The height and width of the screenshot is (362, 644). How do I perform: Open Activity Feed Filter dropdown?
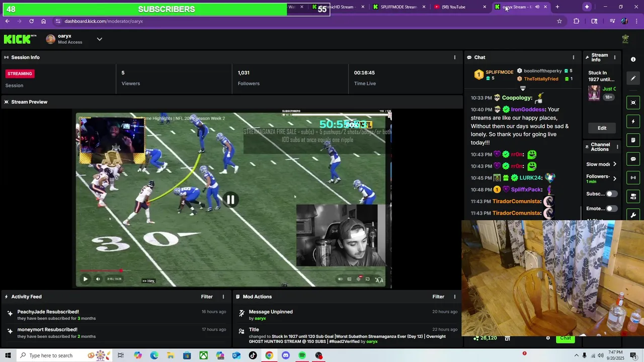tap(207, 297)
